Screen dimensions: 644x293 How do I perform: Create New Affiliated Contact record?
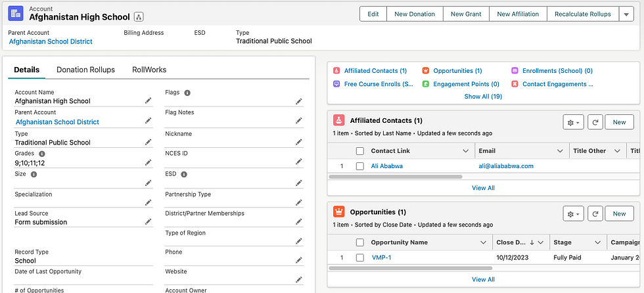619,122
